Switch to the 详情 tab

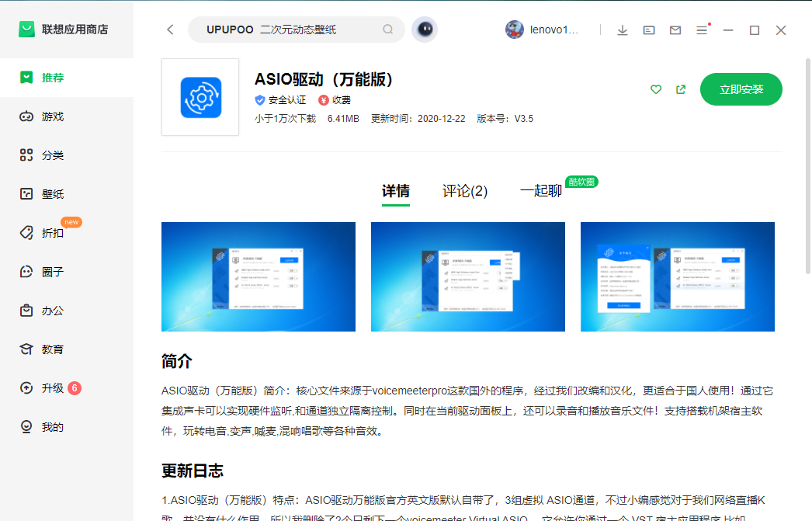396,191
